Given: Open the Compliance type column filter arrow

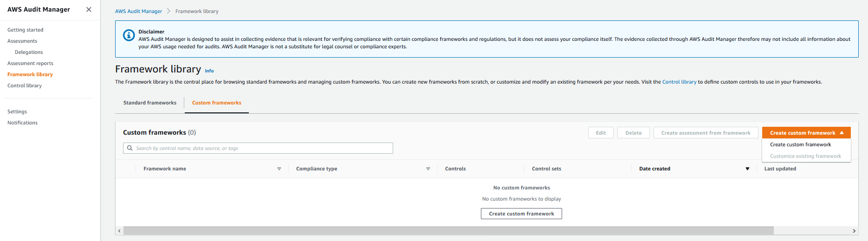Looking at the screenshot, I should [428, 169].
